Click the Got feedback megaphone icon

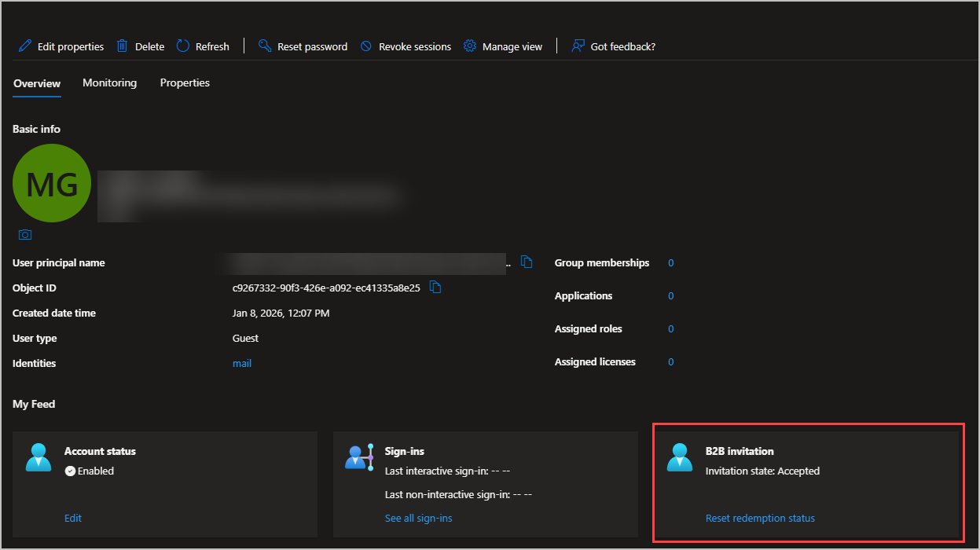pyautogui.click(x=578, y=46)
